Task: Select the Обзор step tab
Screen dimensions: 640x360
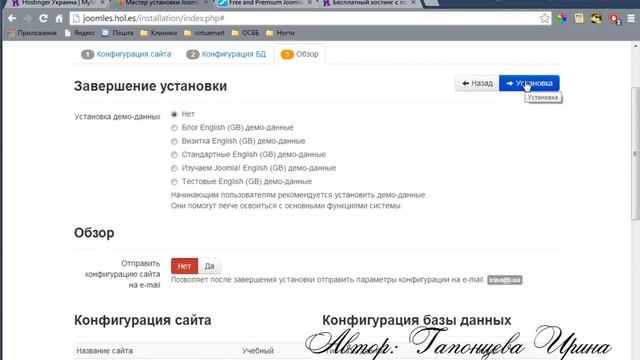Action: [x=300, y=54]
